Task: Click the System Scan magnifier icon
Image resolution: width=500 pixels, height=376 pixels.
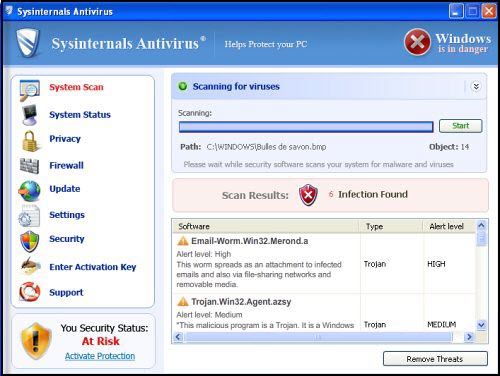Action: click(29, 90)
